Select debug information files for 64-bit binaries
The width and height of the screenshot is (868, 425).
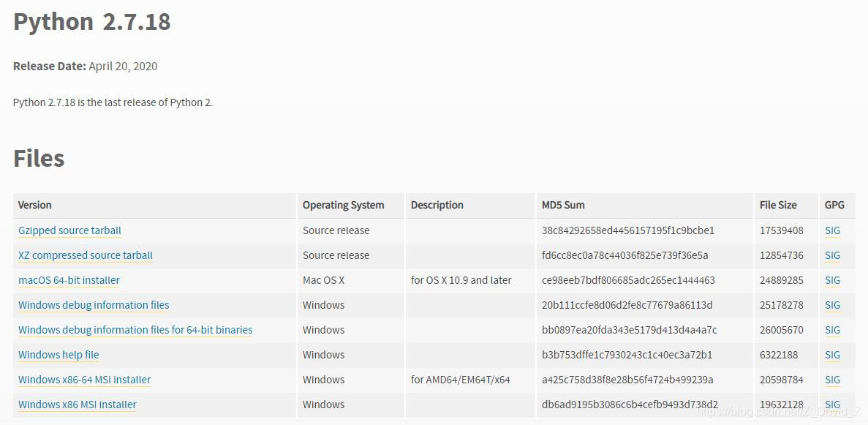point(135,330)
